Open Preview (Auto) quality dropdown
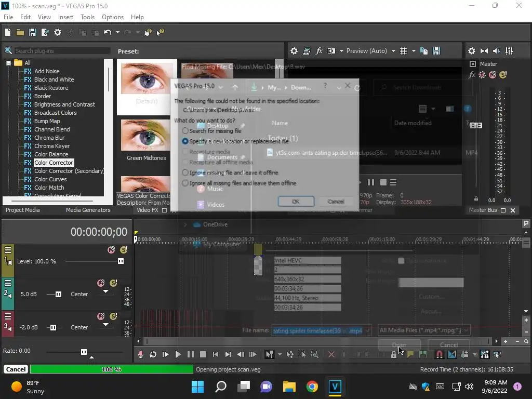 [393, 51]
